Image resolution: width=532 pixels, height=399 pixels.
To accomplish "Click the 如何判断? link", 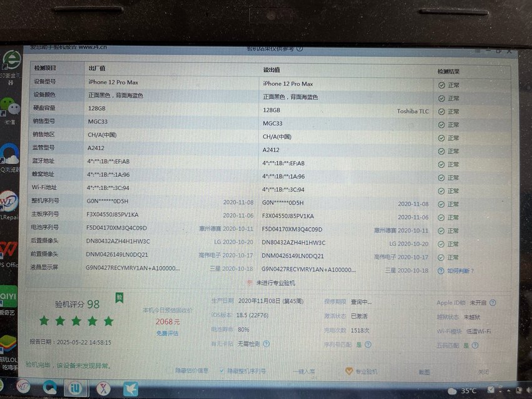I will (461, 271).
